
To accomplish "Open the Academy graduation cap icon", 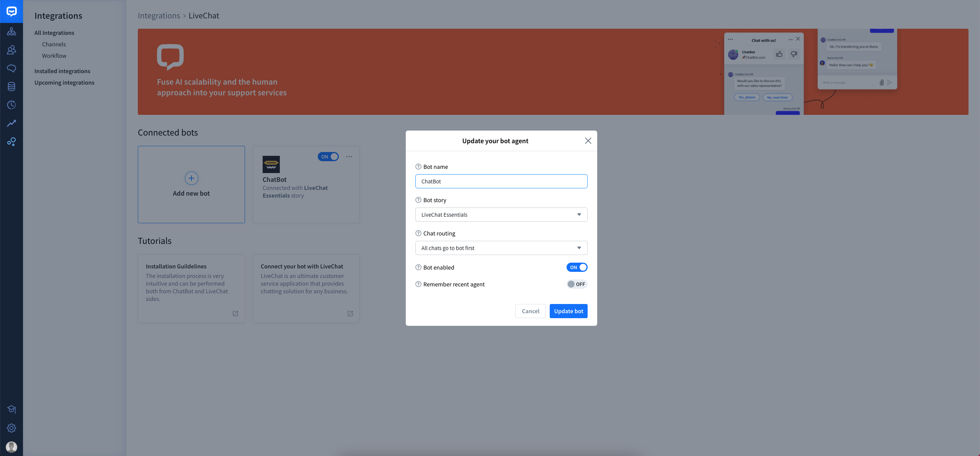I will (11, 409).
